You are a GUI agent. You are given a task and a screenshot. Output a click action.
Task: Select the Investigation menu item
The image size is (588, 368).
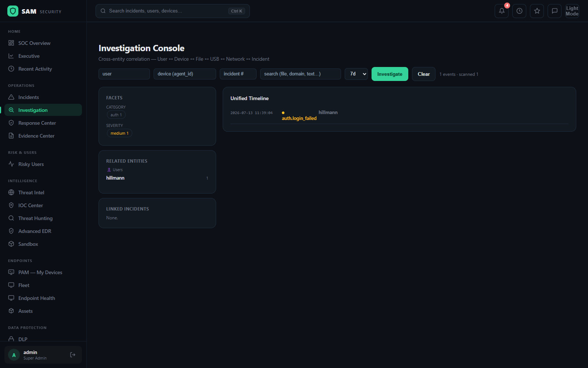pos(43,110)
